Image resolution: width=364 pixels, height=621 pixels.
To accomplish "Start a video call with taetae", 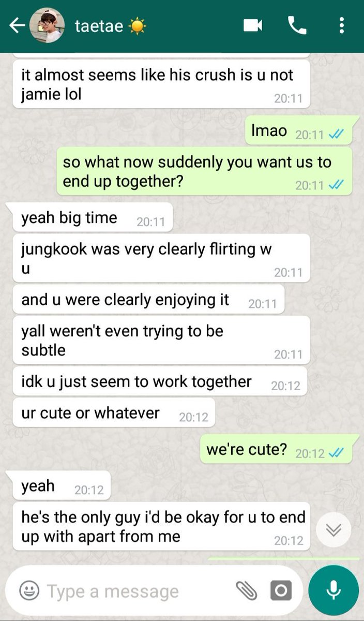I will point(253,25).
